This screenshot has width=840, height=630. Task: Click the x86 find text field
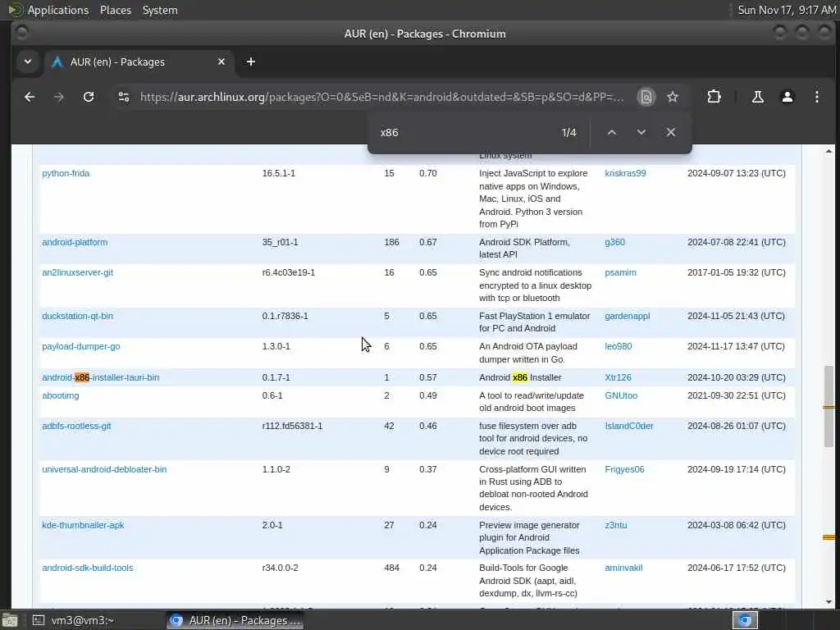(466, 132)
